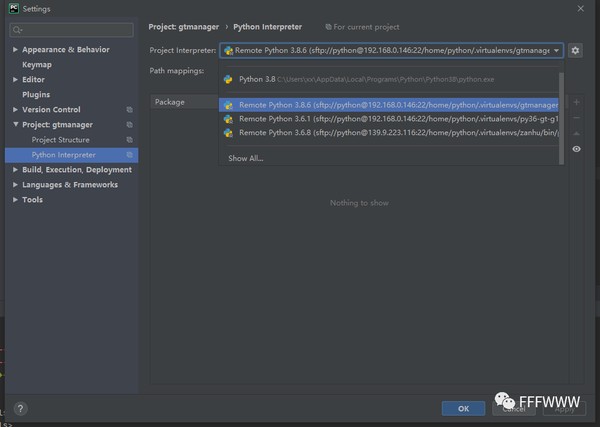The height and width of the screenshot is (427, 600).
Task: Open the Keymap settings page
Action: point(37,65)
